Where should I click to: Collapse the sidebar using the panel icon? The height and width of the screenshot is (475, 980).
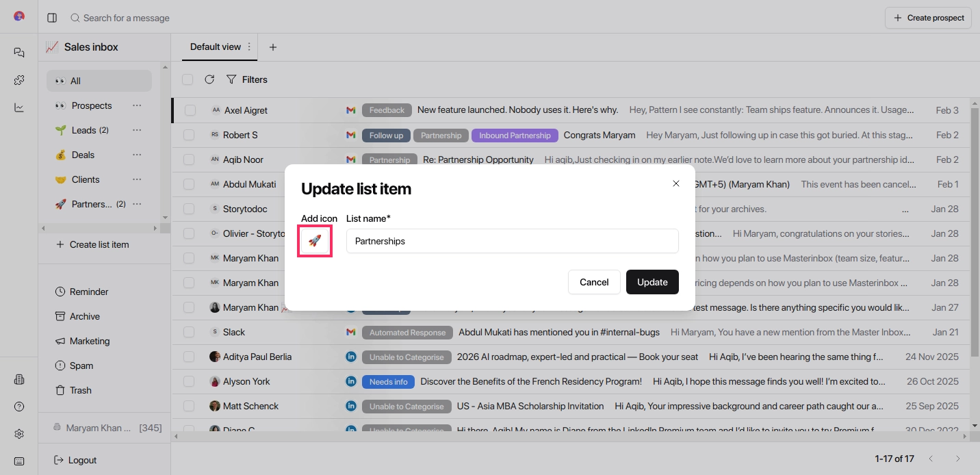click(52, 18)
